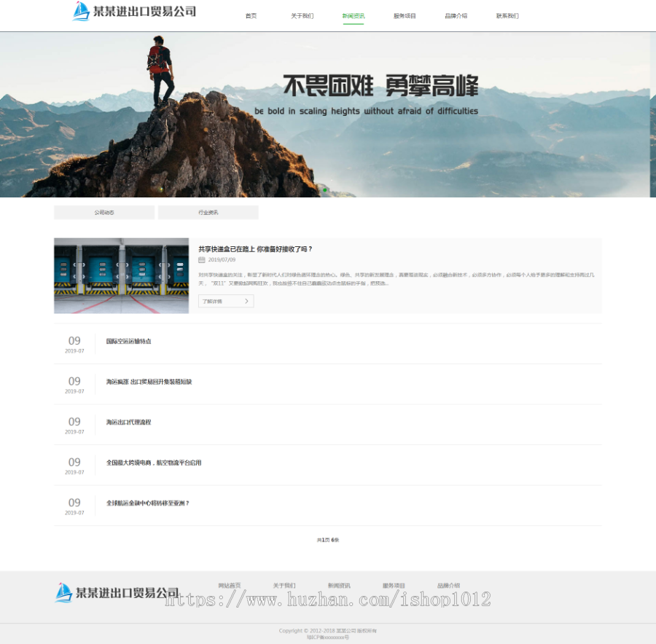Open the 共享快递盒已在路上 article title link

click(255, 248)
